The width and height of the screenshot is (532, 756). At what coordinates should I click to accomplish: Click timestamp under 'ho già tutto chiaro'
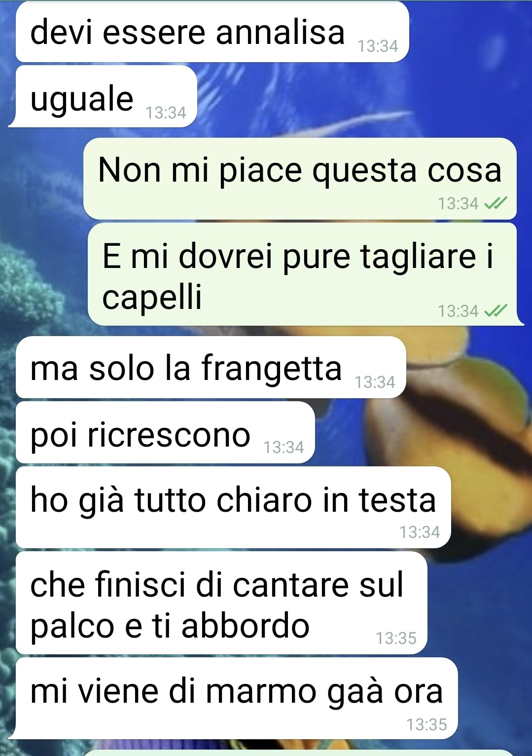[x=420, y=532]
